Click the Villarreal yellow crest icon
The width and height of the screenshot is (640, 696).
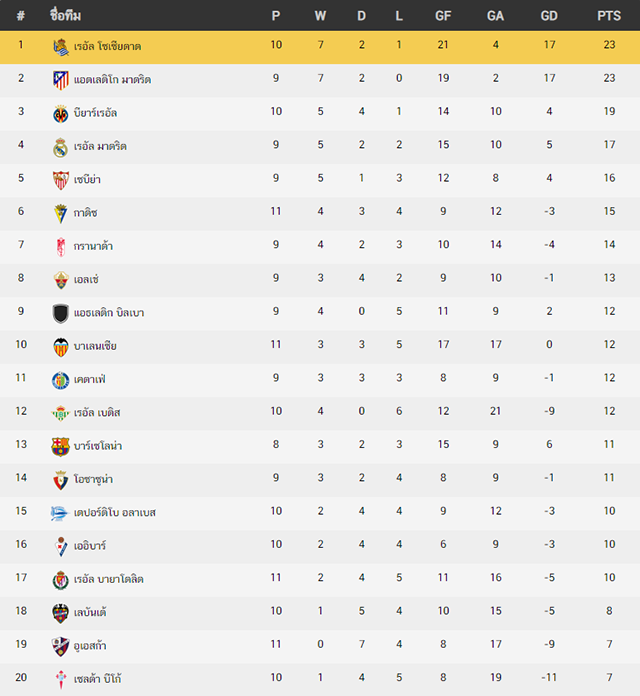(61, 114)
